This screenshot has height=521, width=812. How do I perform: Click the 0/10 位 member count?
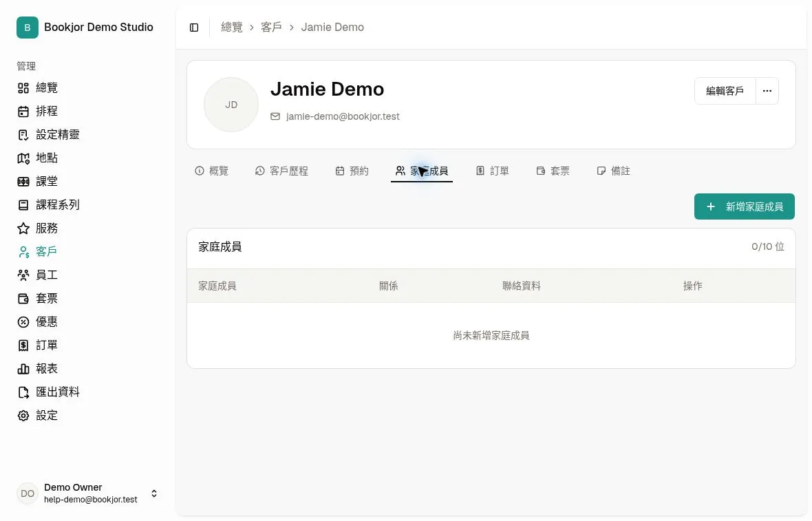[x=768, y=246]
